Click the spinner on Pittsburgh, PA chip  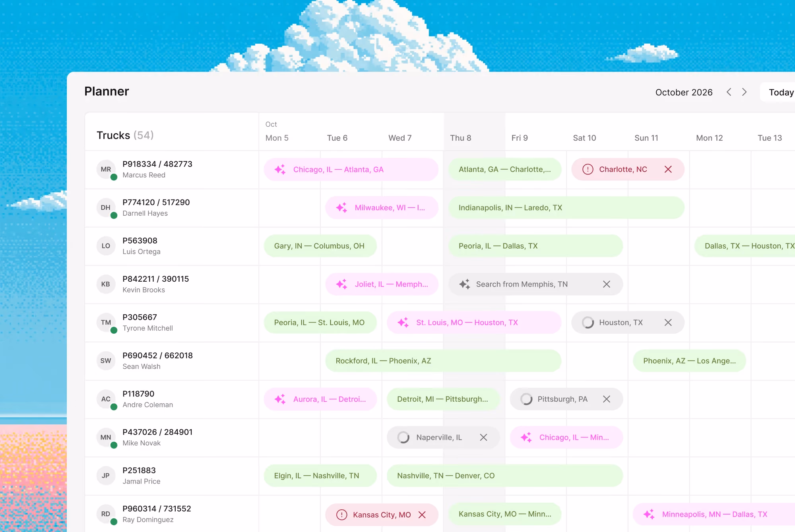click(x=526, y=399)
